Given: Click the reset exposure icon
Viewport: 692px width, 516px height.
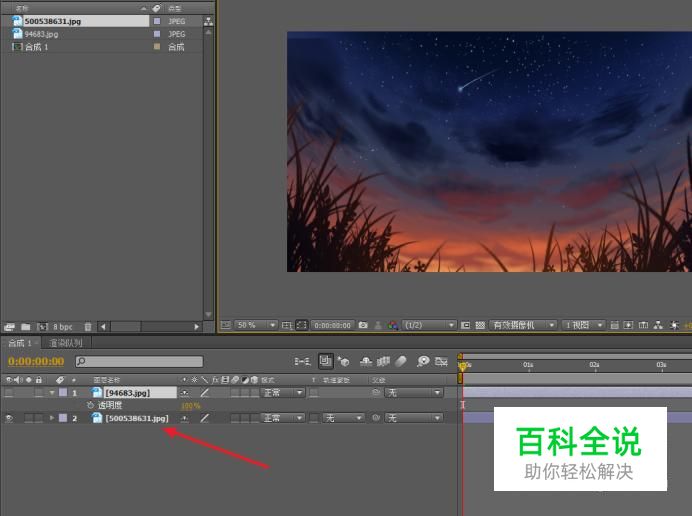Looking at the screenshot, I should tap(674, 325).
